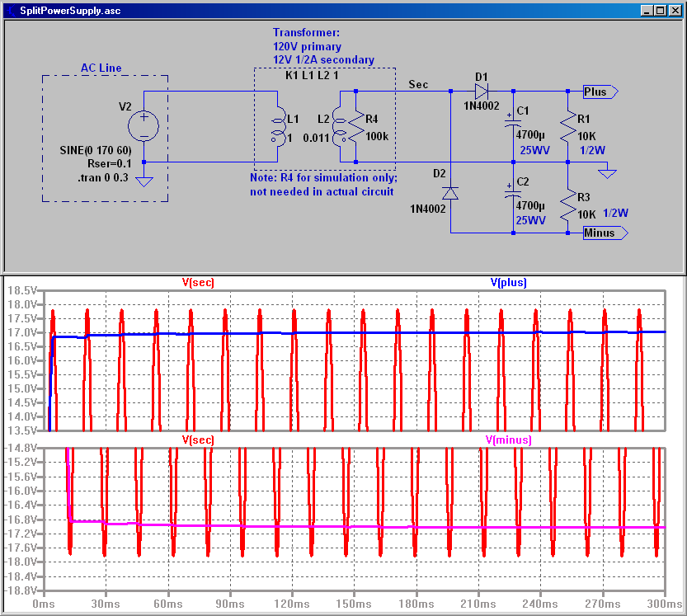Click the C1 capacitor symbol

click(x=513, y=120)
